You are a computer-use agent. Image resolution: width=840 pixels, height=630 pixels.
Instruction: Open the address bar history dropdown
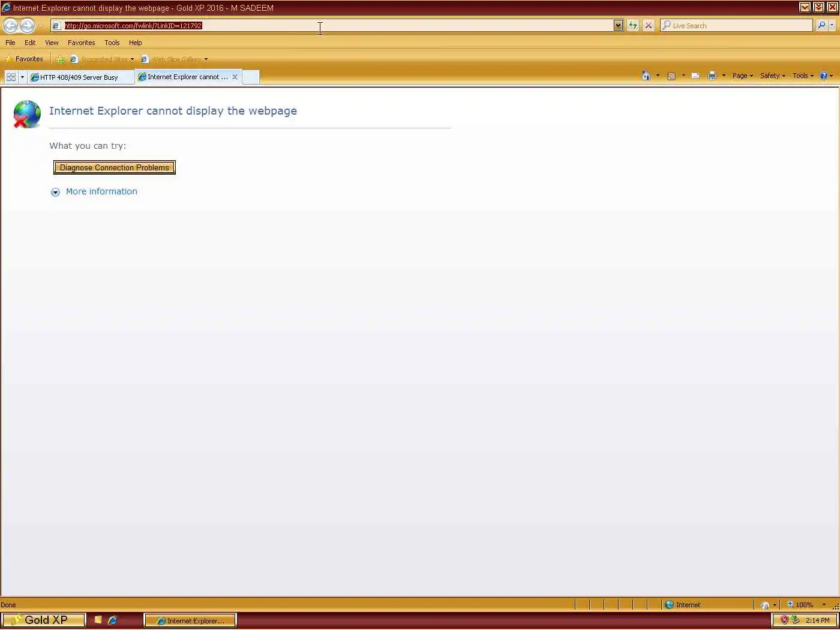click(x=618, y=25)
